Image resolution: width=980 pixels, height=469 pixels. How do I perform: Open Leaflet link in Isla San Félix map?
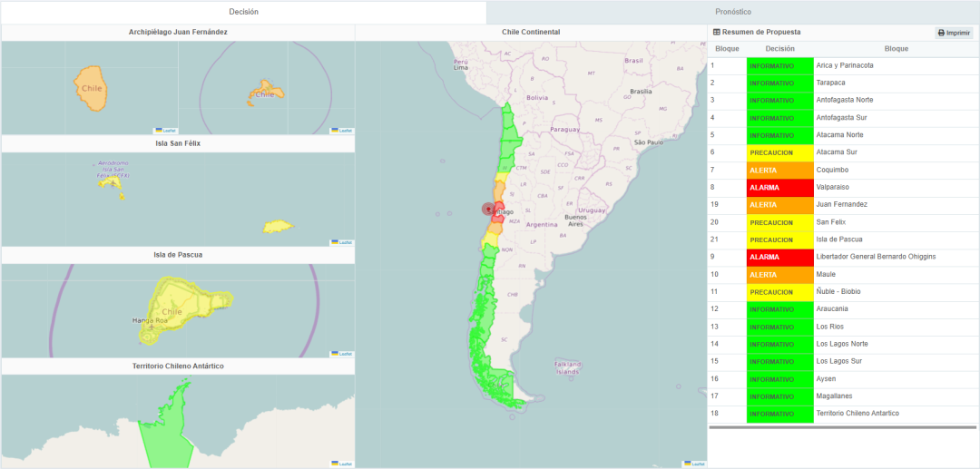click(342, 242)
